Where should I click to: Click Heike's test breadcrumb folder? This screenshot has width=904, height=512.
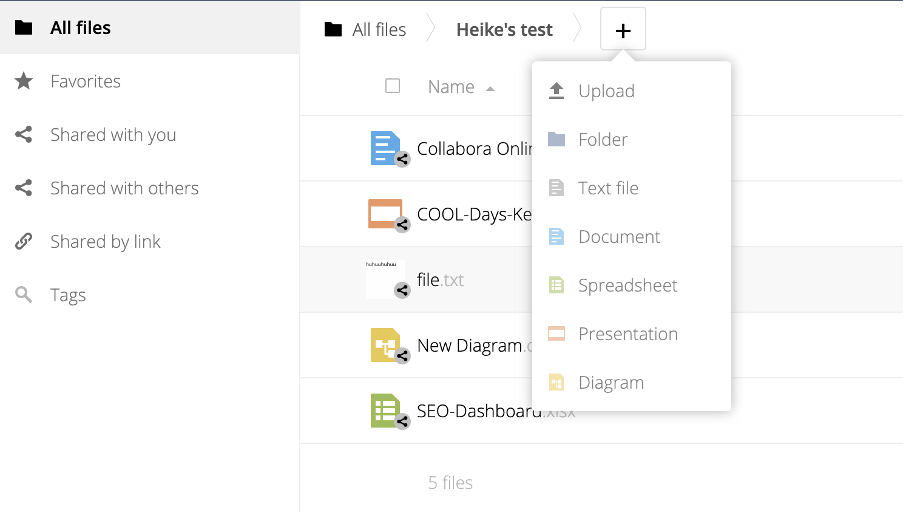point(504,30)
